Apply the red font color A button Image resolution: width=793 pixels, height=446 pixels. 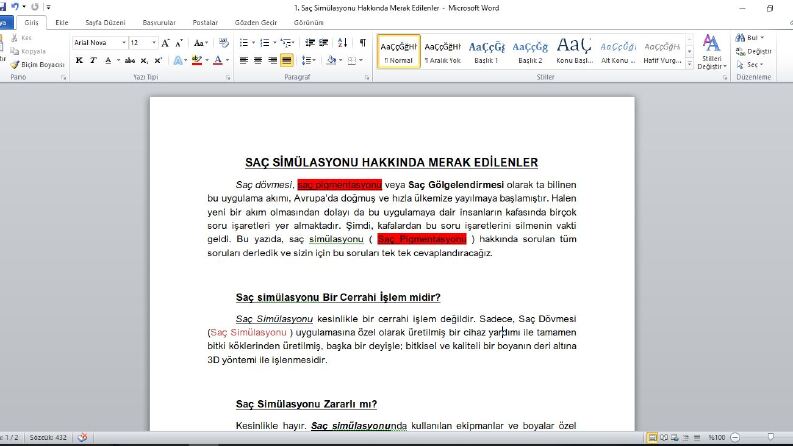pos(217,60)
